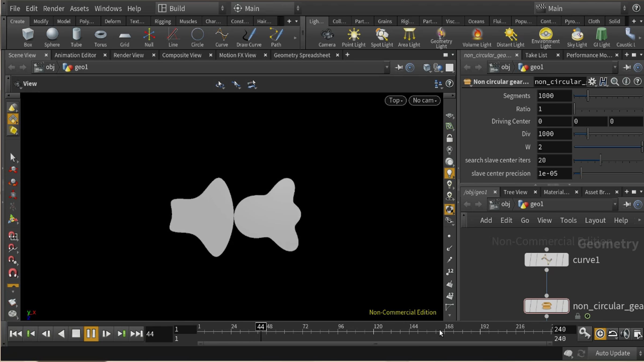This screenshot has width=644, height=362.
Task: Toggle the real time playback clock
Action: pyautogui.click(x=600, y=334)
